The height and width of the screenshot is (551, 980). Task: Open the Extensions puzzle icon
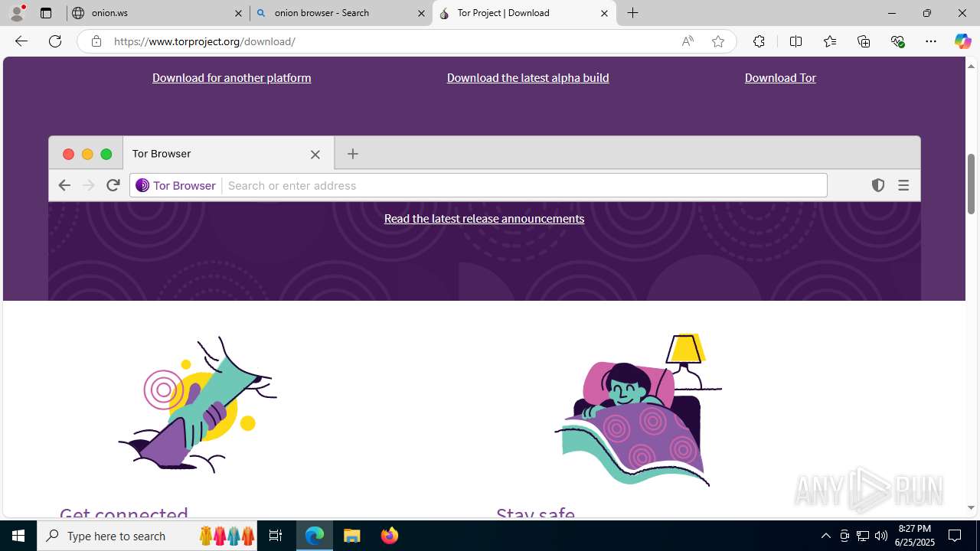click(x=759, y=41)
